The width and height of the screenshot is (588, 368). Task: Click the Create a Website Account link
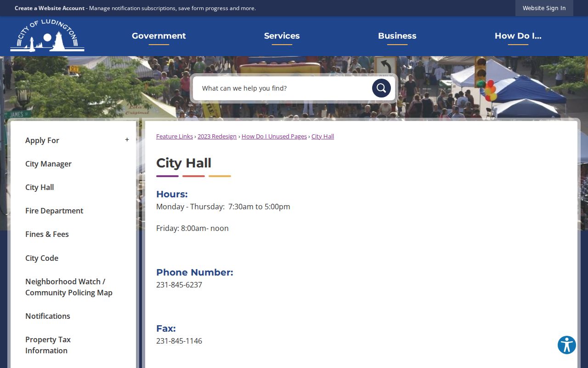click(50, 8)
